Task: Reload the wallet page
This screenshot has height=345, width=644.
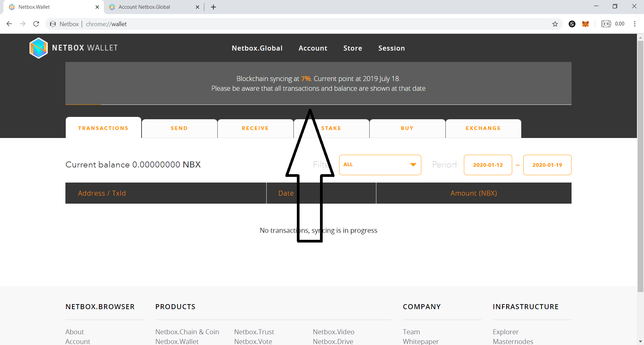Action: tap(36, 24)
